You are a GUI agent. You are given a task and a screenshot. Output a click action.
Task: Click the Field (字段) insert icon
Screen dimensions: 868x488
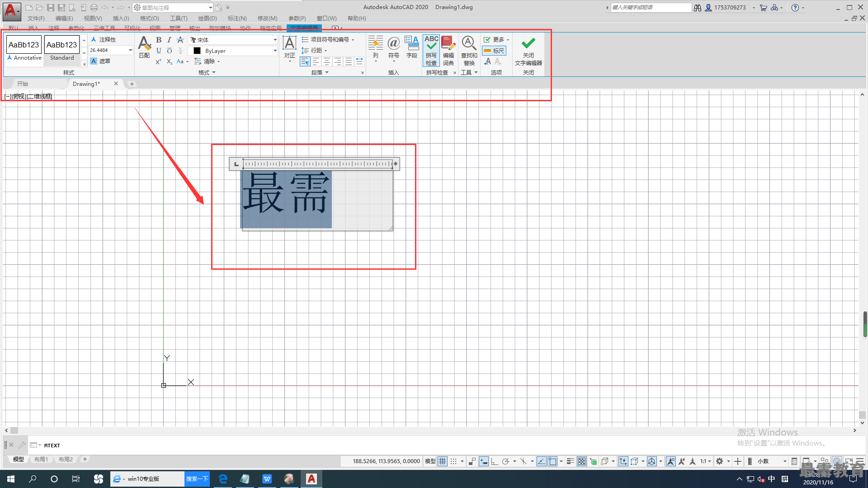(x=412, y=47)
